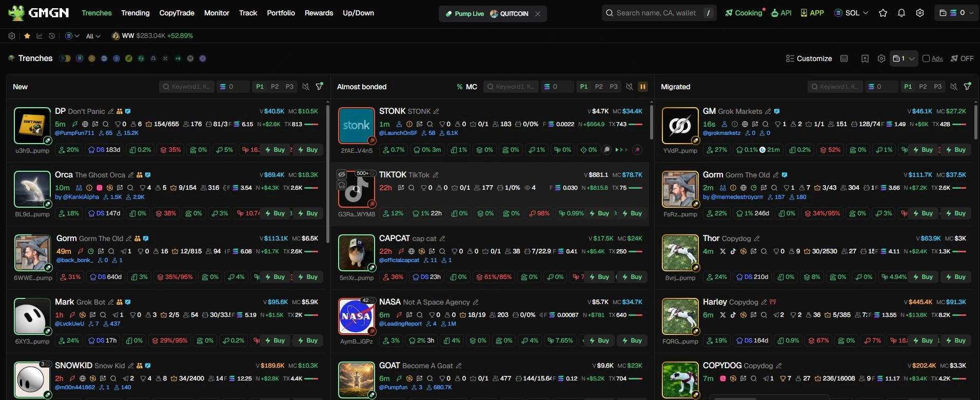The image size is (980, 400).
Task: Mute sound alerts in the Migrated column
Action: coord(954,87)
